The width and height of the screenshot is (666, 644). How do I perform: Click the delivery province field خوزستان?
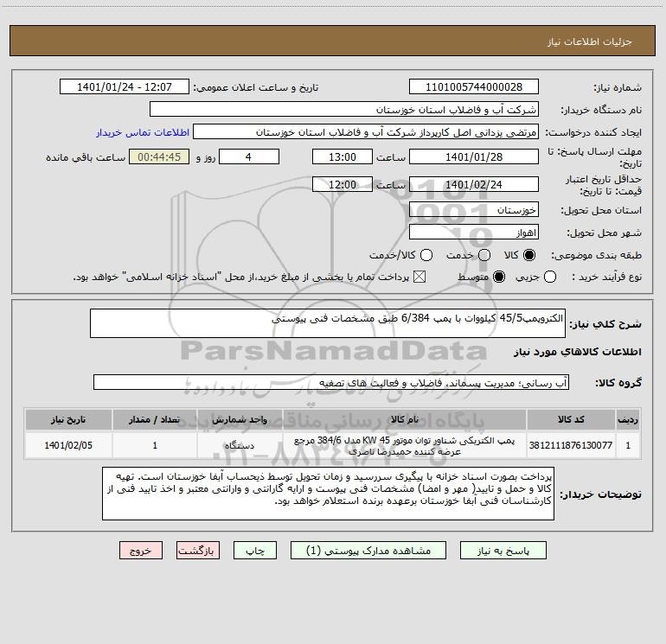point(474,210)
